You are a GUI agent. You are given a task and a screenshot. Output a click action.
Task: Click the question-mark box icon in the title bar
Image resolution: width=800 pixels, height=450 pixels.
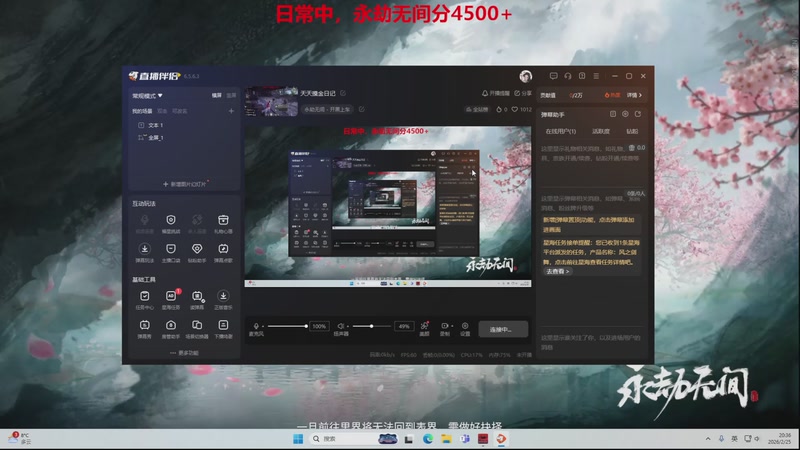click(x=582, y=76)
